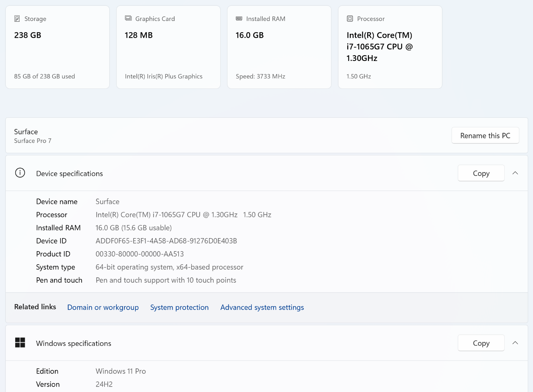Click the 'Related links' label
This screenshot has height=392, width=533.
pos(35,307)
